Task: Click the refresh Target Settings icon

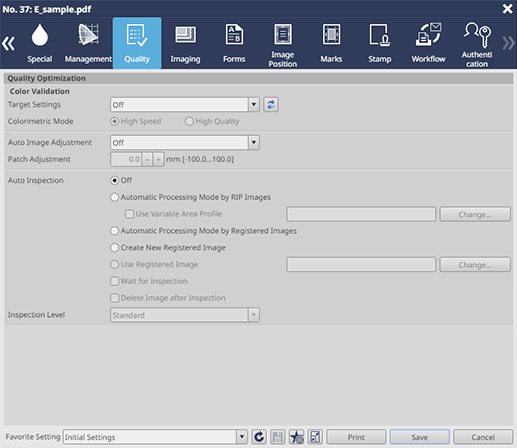Action: [271, 105]
